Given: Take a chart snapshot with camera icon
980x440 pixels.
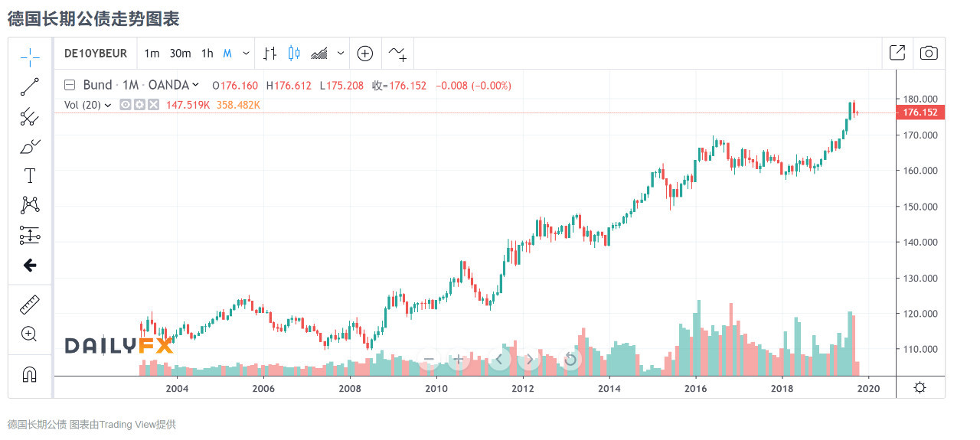Looking at the screenshot, I should 929,53.
